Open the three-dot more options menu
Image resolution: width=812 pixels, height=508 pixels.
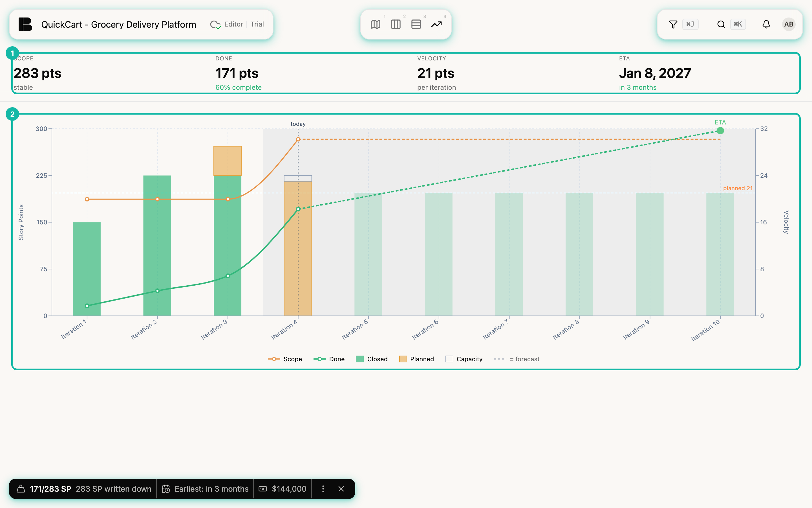coord(323,489)
